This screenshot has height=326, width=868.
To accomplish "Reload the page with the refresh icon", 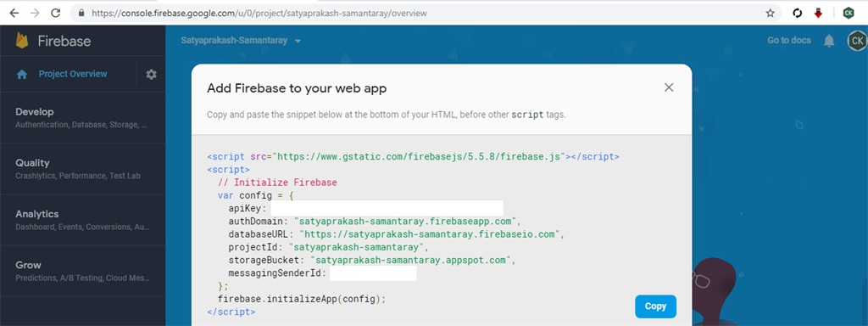I will 55,13.
